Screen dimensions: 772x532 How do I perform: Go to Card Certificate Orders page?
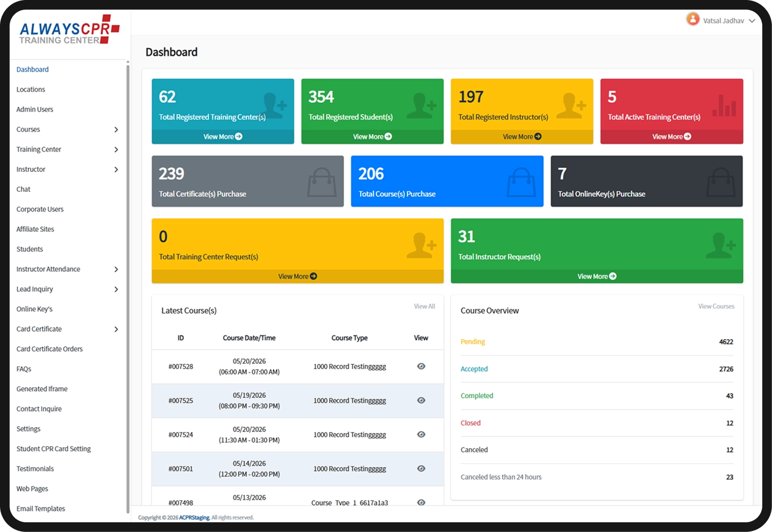pos(49,349)
